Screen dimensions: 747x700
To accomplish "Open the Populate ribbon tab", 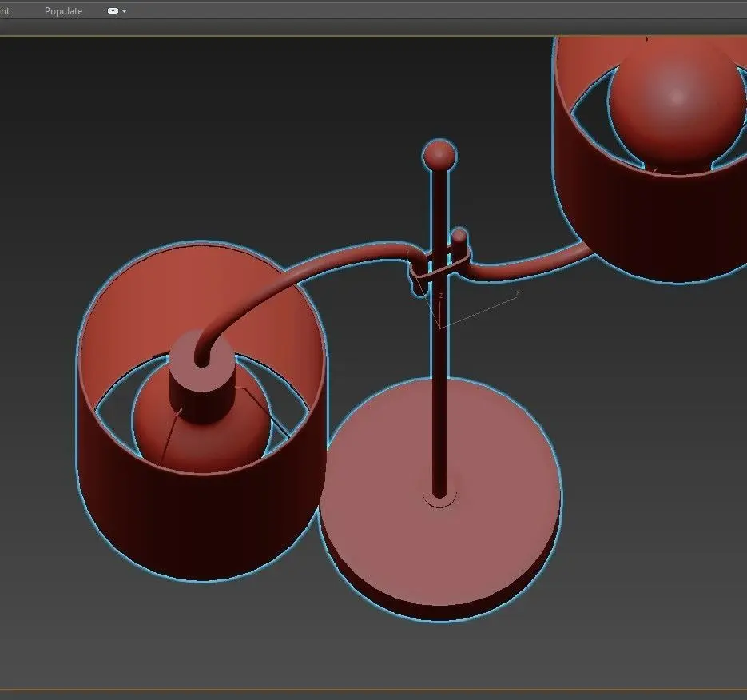I will (63, 11).
